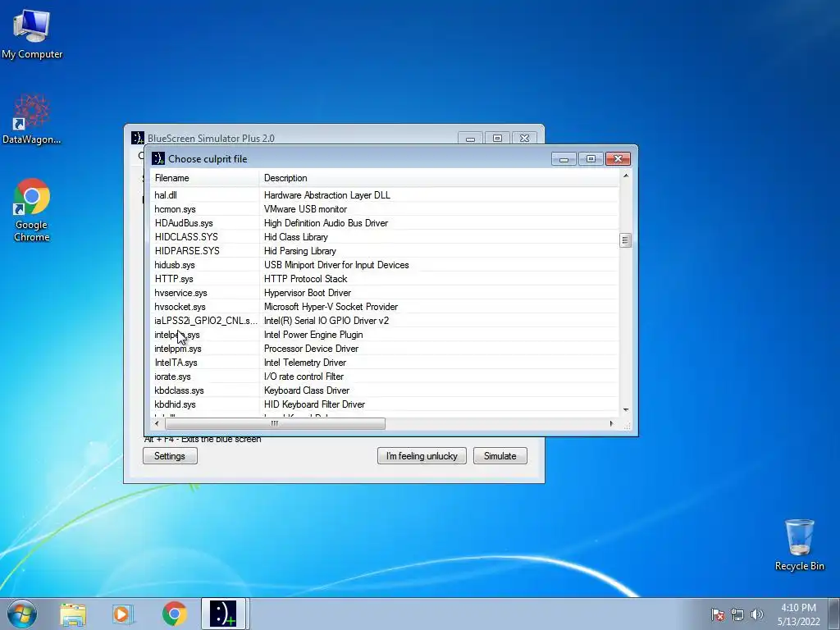Image resolution: width=840 pixels, height=630 pixels.
Task: Select the hcmon.sys row
Action: coord(384,209)
